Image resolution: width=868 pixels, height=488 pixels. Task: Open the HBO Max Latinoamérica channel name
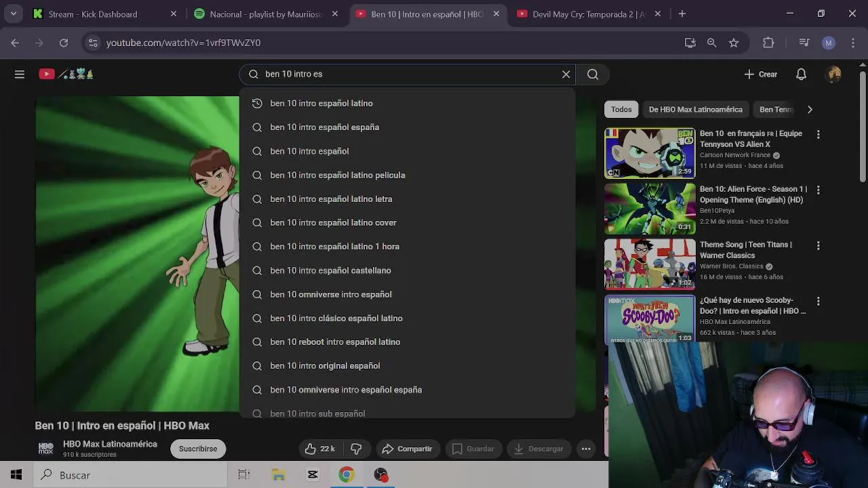[110, 444]
